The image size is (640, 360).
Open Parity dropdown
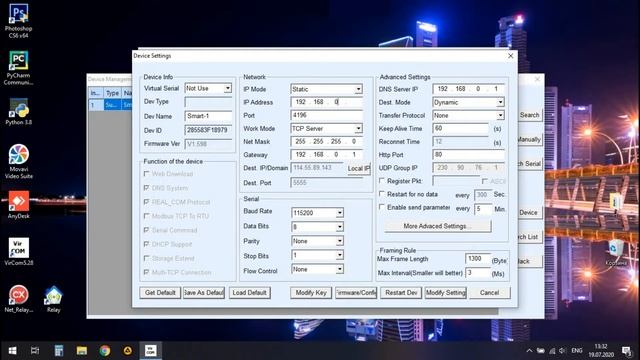tap(339, 241)
